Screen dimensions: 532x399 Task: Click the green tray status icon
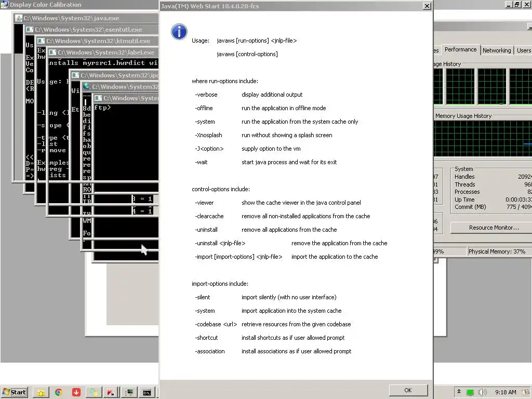(470, 392)
